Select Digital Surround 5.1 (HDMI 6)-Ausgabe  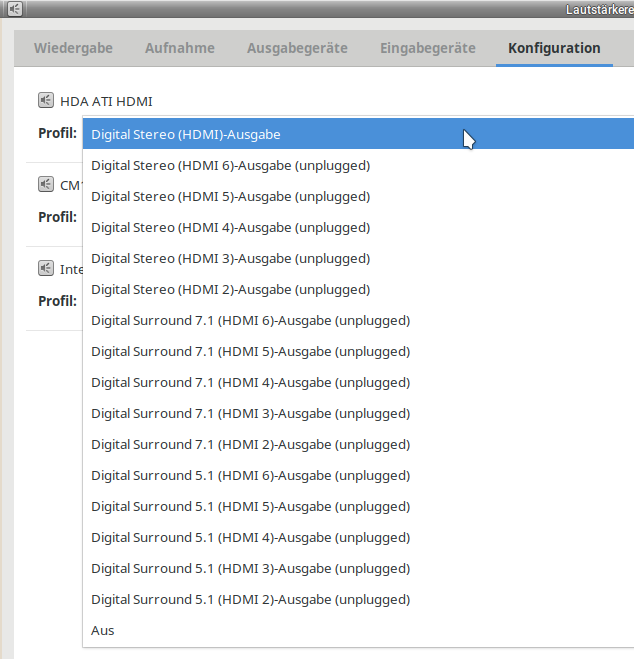coord(250,475)
